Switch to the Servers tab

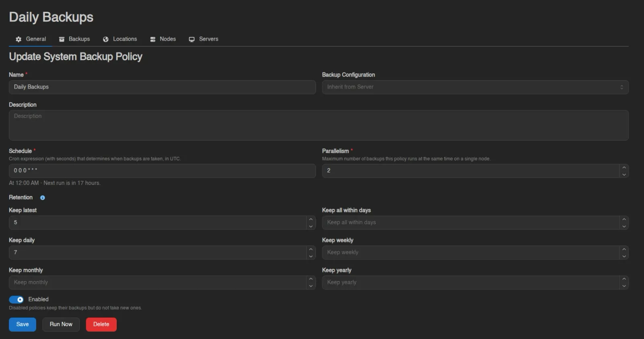(x=204, y=39)
